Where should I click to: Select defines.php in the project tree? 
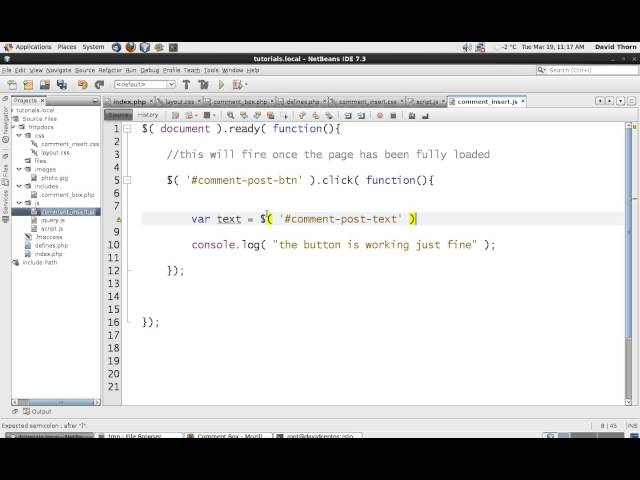tap(51, 245)
